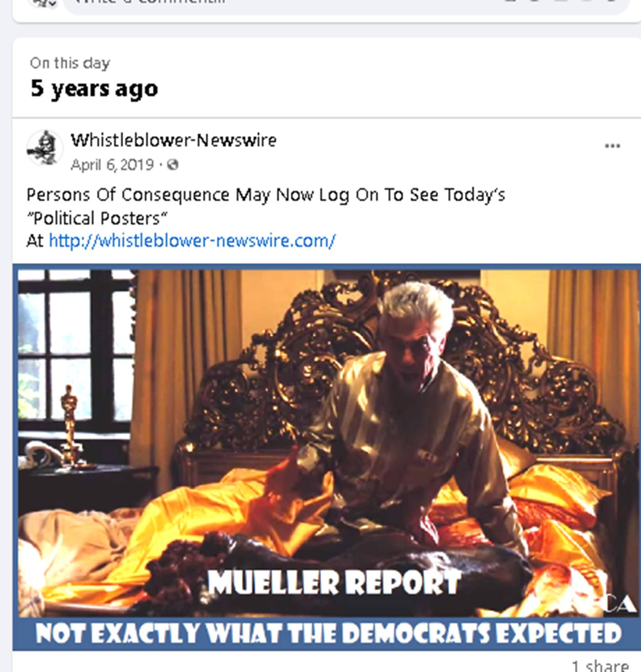The height and width of the screenshot is (672, 641).
Task: View the 1 share count
Action: point(599,665)
